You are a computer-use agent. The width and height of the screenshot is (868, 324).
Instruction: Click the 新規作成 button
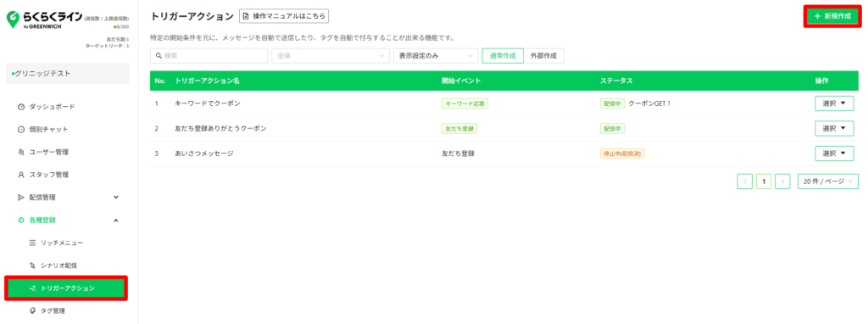pos(832,16)
